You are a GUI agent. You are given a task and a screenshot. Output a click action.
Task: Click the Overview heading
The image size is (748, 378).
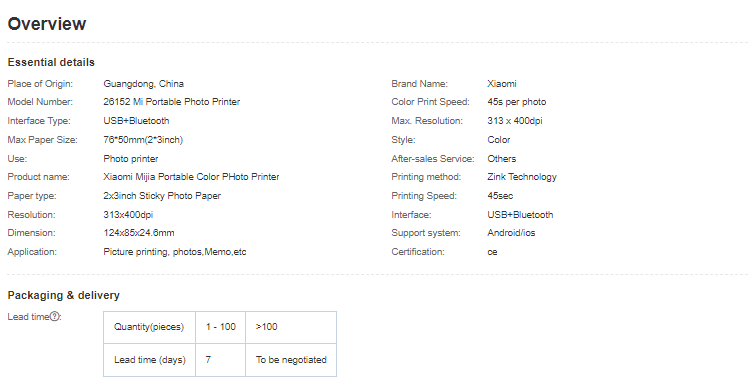point(47,23)
